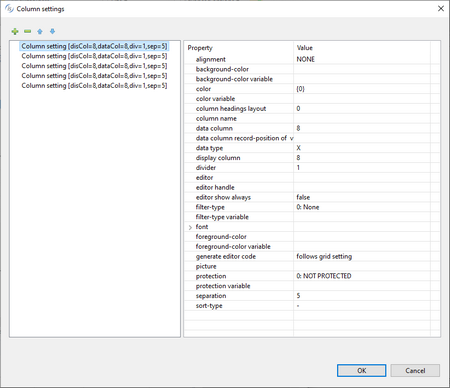Cancel the Column settings dialog
The height and width of the screenshot is (388, 450).
pos(415,370)
